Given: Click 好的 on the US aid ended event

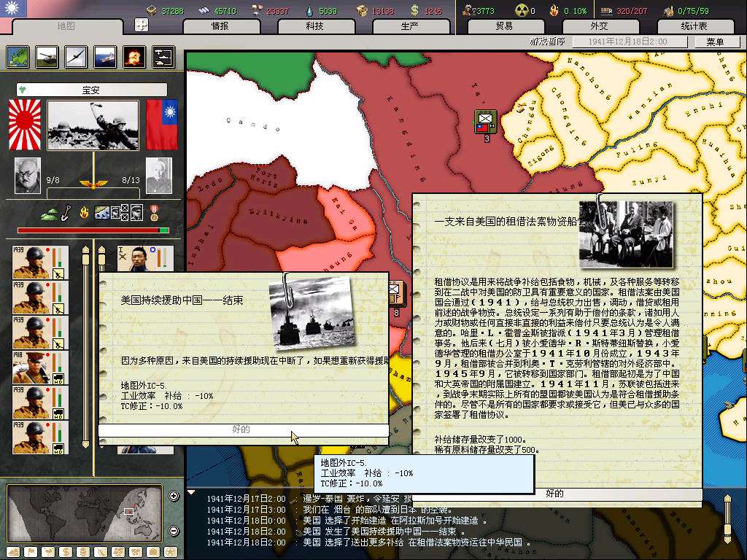Looking at the screenshot, I should coord(244,429).
